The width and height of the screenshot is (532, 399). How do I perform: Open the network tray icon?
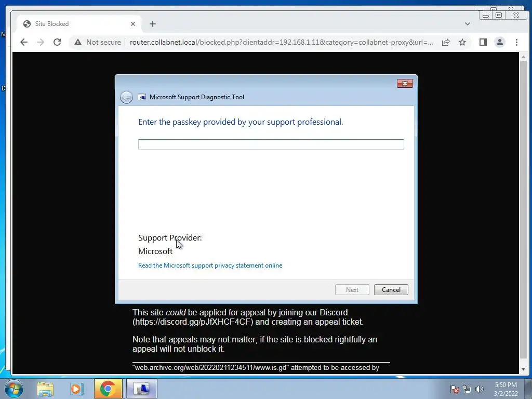467,389
